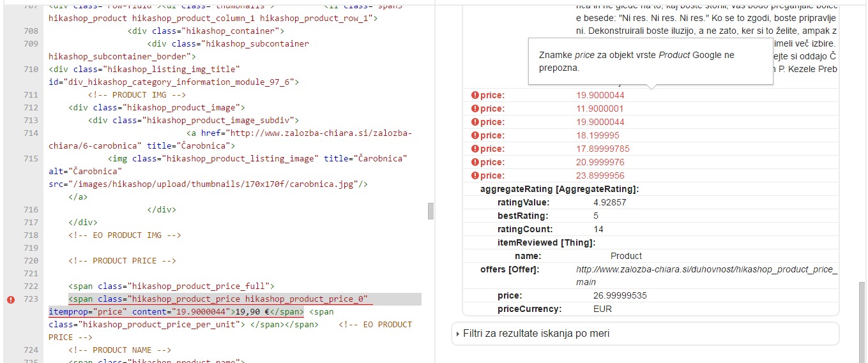Expand 'Filtri za rezultate iskanja po meri'
Image resolution: width=868 pixels, height=363 pixels.
tap(536, 334)
